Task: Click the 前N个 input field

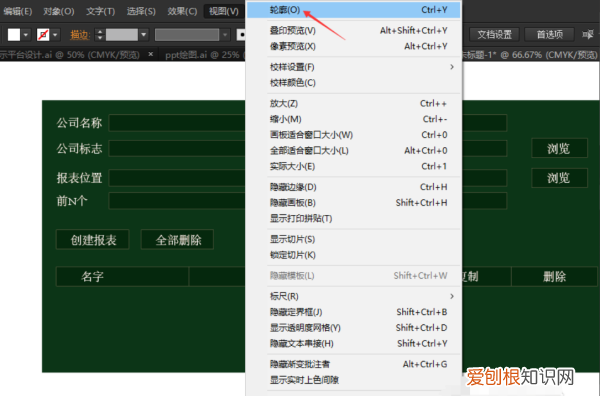Action: click(x=308, y=201)
